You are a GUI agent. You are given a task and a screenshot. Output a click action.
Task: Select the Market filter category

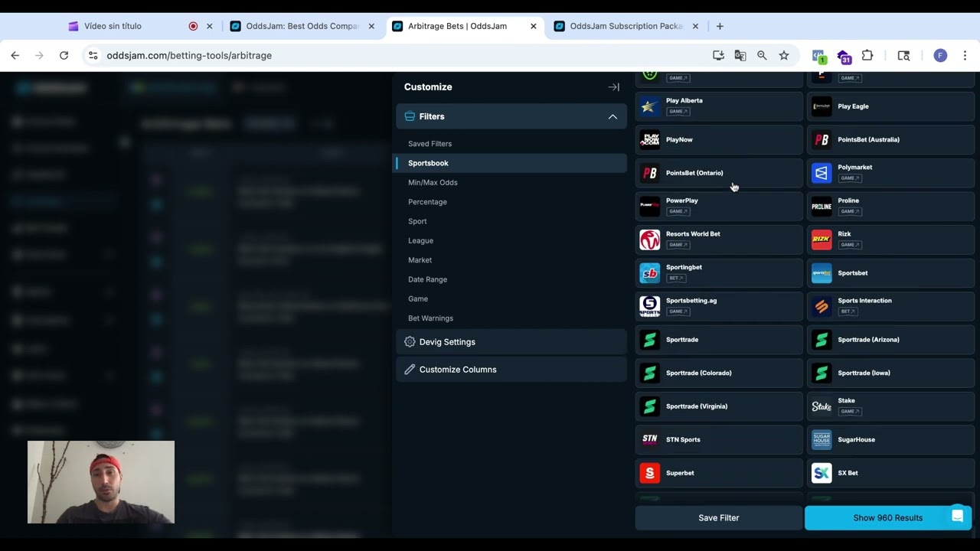click(420, 260)
